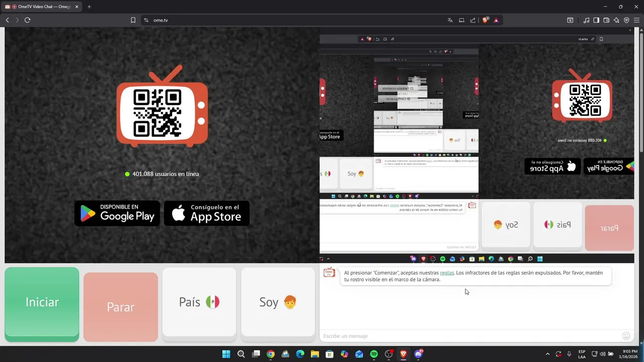
Task: Open Spotify from the taskbar
Action: [374, 354]
